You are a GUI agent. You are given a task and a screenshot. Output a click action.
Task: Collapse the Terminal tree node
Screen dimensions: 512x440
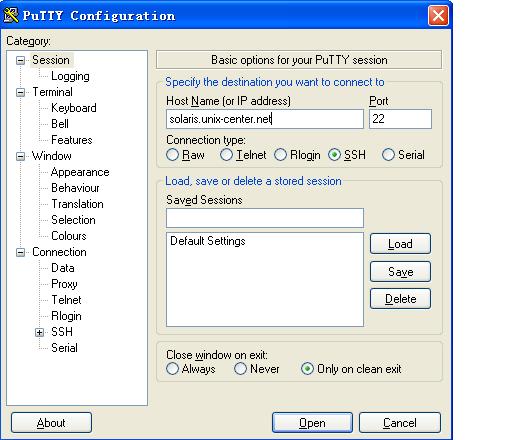[x=20, y=92]
